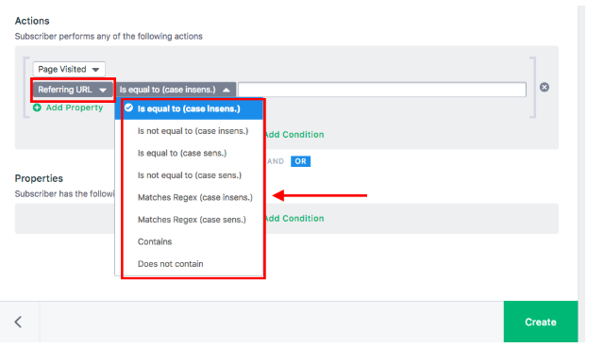605x364 pixels.
Task: Select 'Is equal to (case insens.)' checked option
Action: pyautogui.click(x=189, y=108)
